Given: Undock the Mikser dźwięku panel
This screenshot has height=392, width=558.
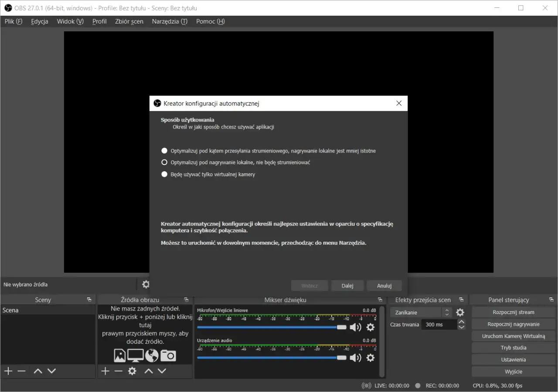Looking at the screenshot, I should click(x=380, y=300).
